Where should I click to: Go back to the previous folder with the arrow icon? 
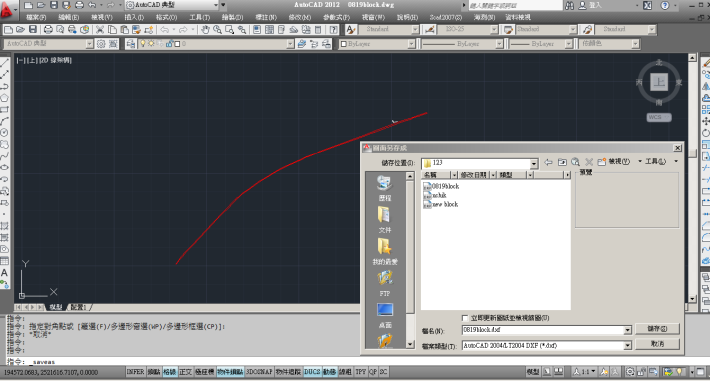coord(548,162)
